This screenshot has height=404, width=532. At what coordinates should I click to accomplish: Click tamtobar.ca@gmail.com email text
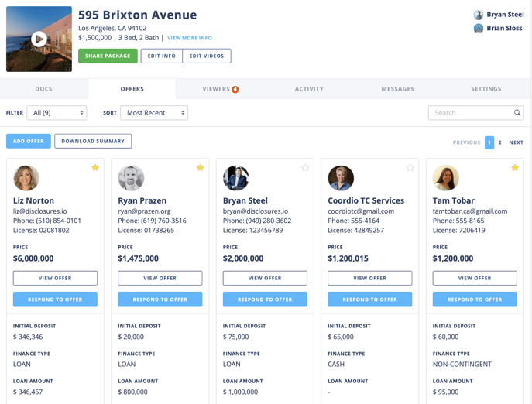coord(470,211)
